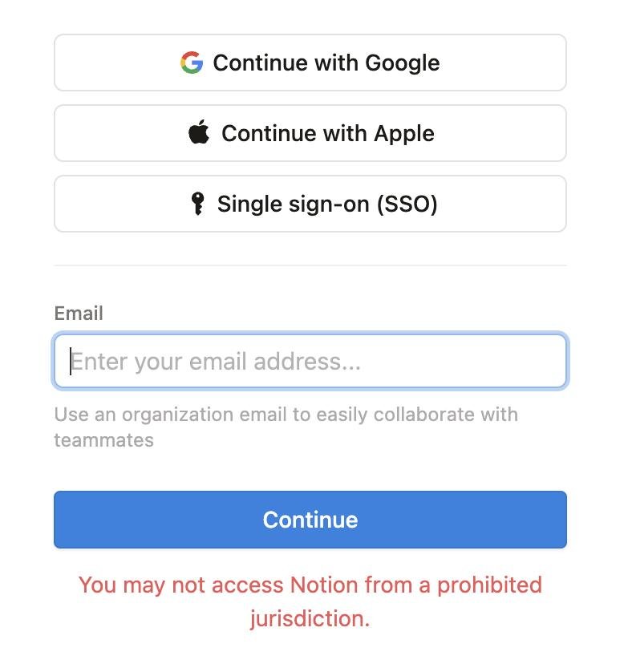
Task: Click the horizontal divider above Email
Action: point(310,265)
